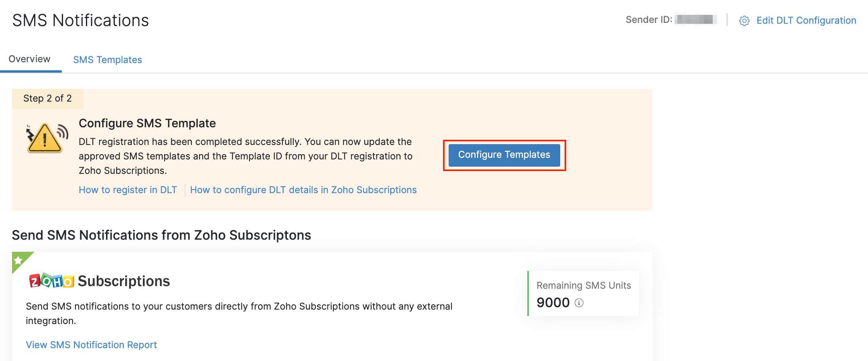Screen dimensions: 868x361
Task: Switch to the Overview tab
Action: [x=30, y=59]
